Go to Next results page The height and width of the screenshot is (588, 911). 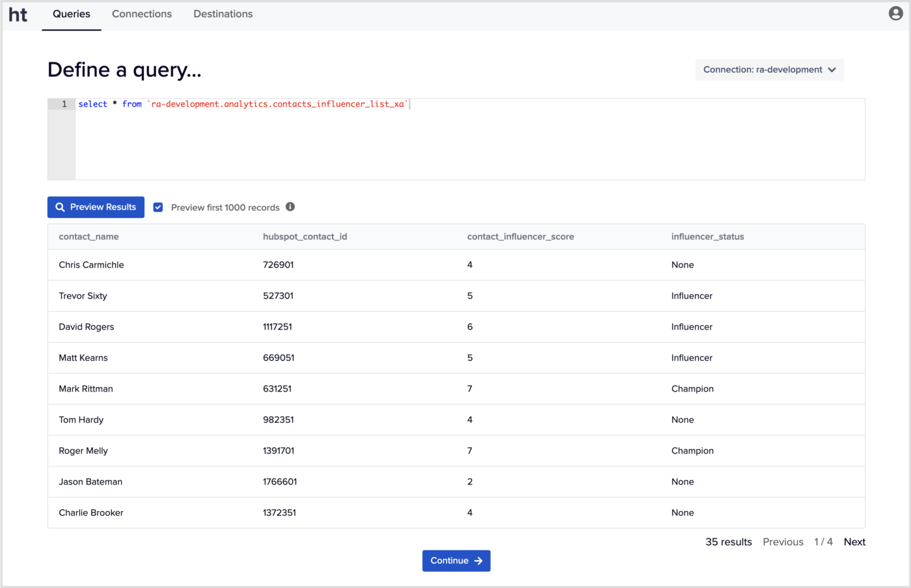854,542
